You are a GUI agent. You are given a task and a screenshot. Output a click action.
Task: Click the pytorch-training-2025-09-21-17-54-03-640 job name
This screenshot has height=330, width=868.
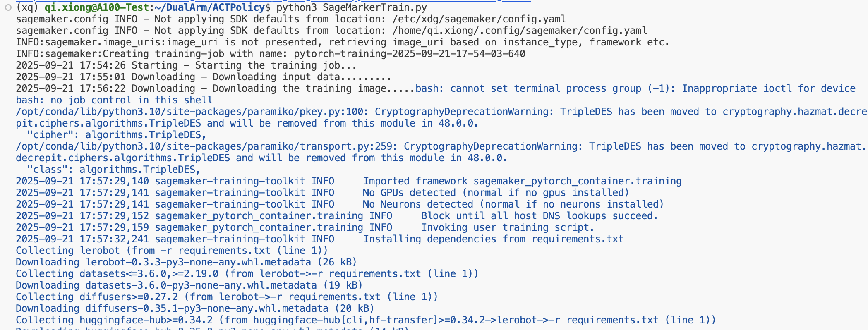(x=409, y=54)
